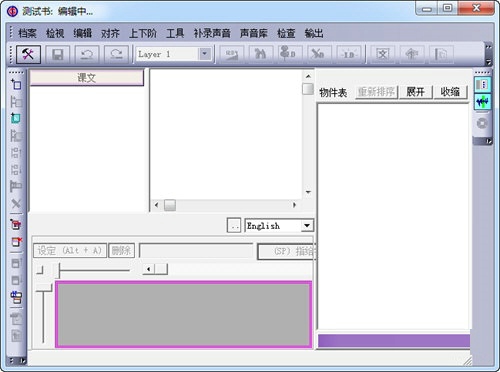Click the bottom greyed document icon in left sidebar
This screenshot has width=500, height=372.
click(x=16, y=336)
